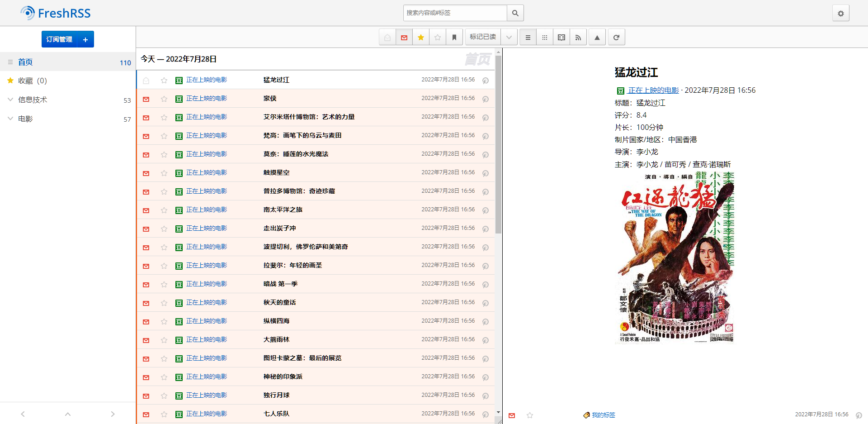This screenshot has width=868, height=424.
Task: Click the search magnifier button
Action: (515, 13)
